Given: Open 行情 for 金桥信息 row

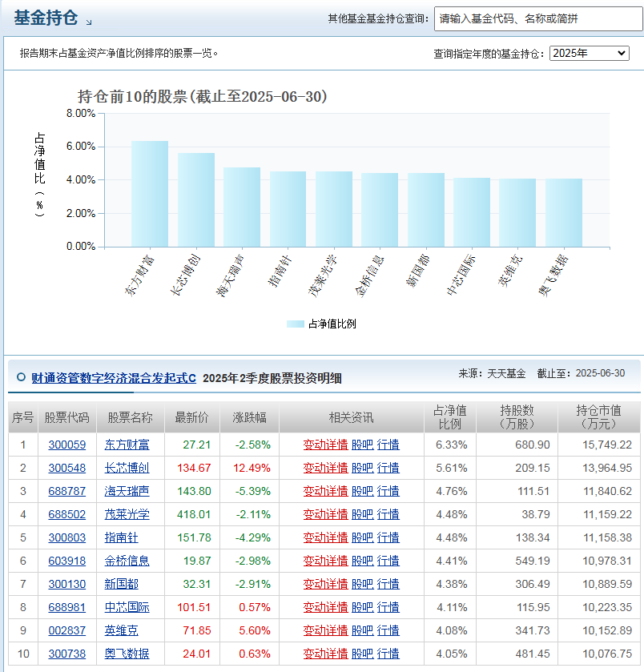Looking at the screenshot, I should [388, 561].
